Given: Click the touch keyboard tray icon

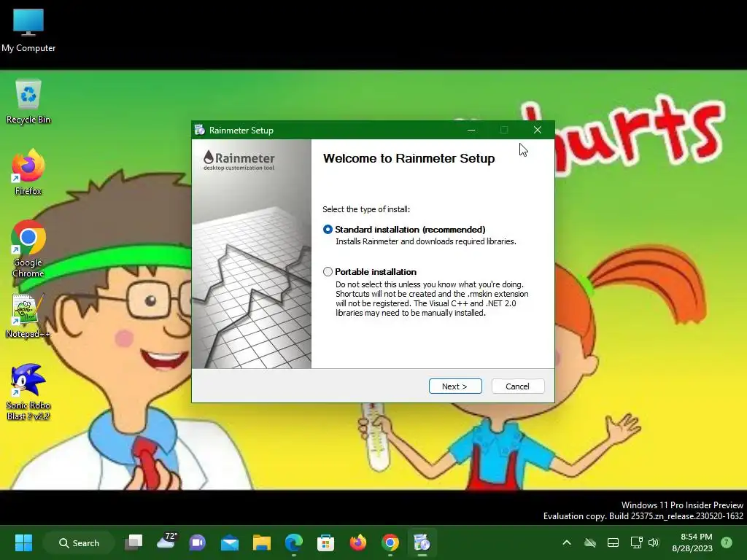Looking at the screenshot, I should [x=613, y=542].
